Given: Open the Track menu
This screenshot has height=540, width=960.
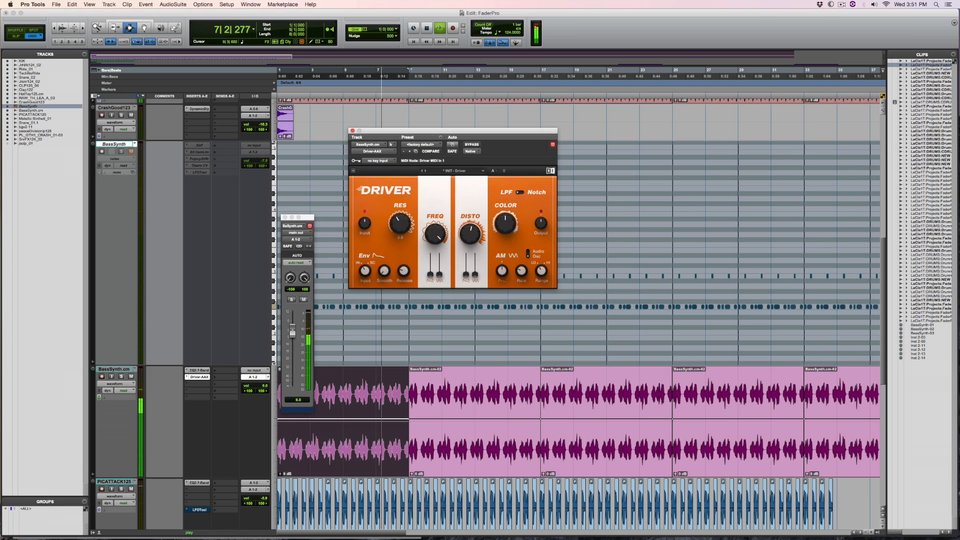Looking at the screenshot, I should pos(108,4).
